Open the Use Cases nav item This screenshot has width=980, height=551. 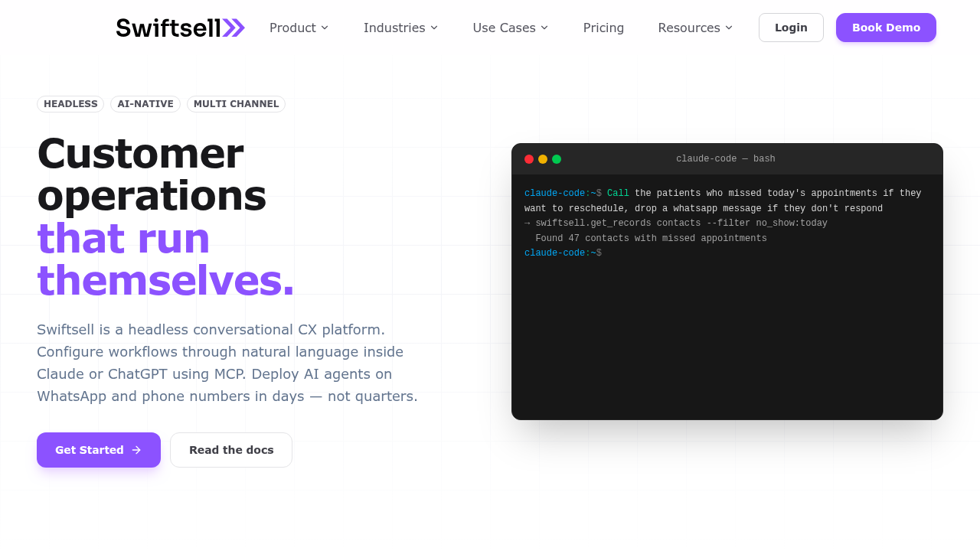click(x=511, y=28)
